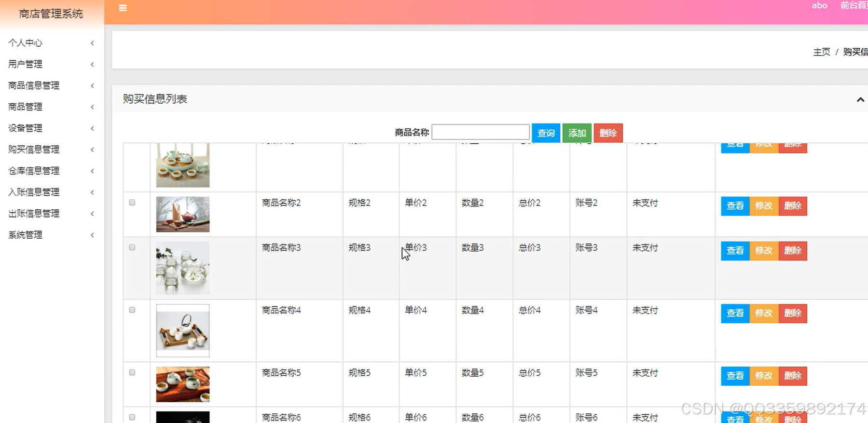View details of 商品名称3 with 查看
Image resolution: width=868 pixels, height=423 pixels.
tap(735, 251)
